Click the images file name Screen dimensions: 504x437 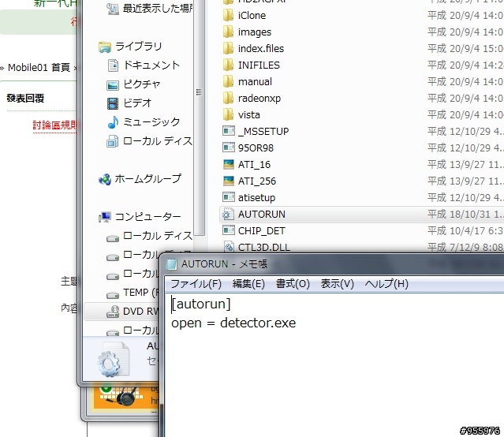[x=255, y=32]
